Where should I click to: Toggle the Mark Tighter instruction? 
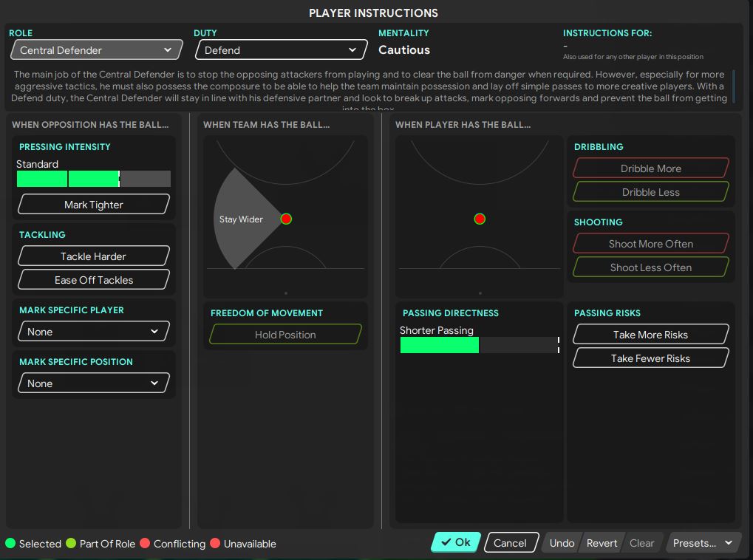click(94, 205)
